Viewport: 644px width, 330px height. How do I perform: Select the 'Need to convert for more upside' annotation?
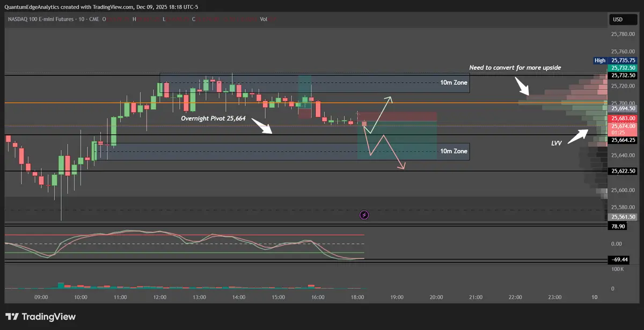click(x=515, y=68)
